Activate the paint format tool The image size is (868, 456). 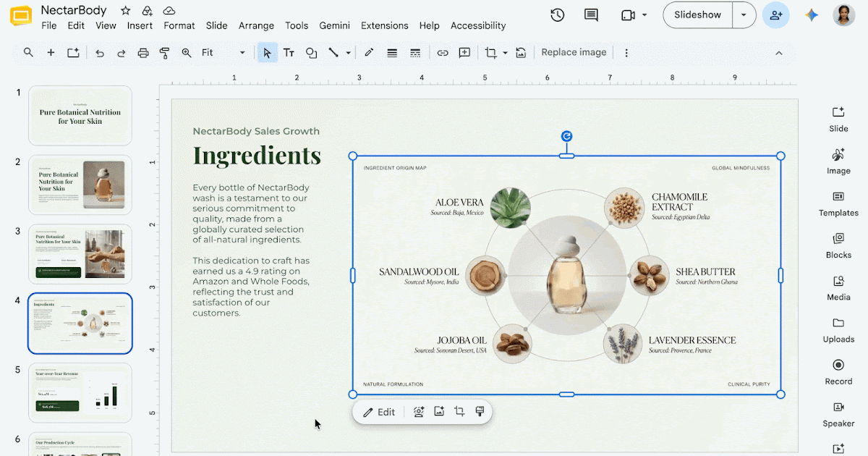coord(164,53)
